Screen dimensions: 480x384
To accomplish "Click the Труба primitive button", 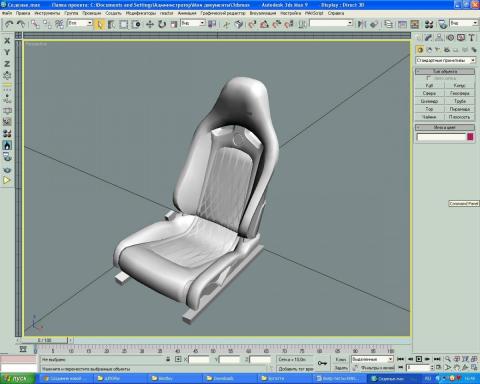I will [x=460, y=101].
